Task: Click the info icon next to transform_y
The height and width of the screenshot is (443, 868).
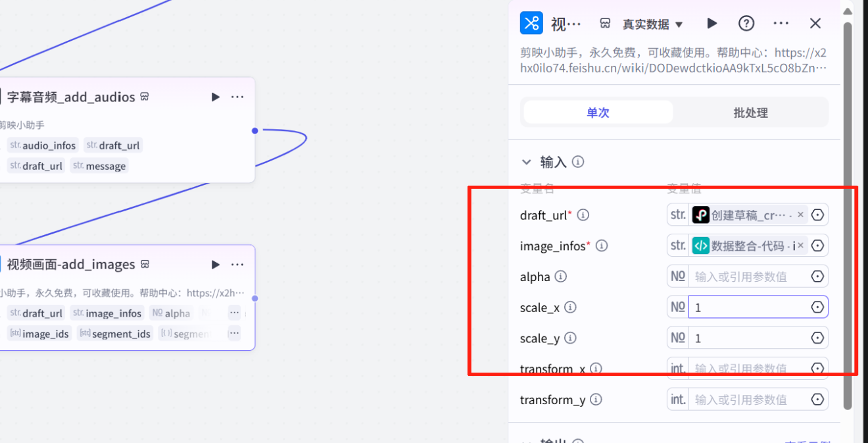Action: pyautogui.click(x=596, y=400)
